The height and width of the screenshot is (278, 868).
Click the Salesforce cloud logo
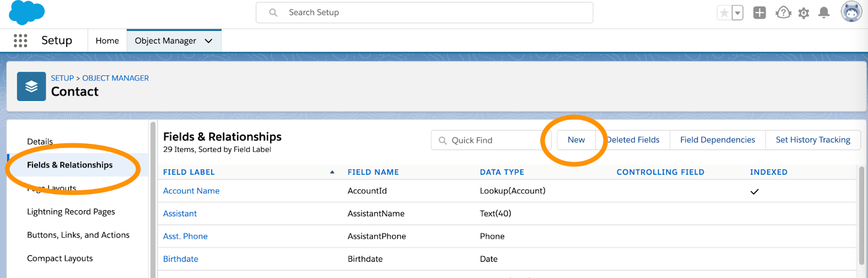pyautogui.click(x=27, y=12)
